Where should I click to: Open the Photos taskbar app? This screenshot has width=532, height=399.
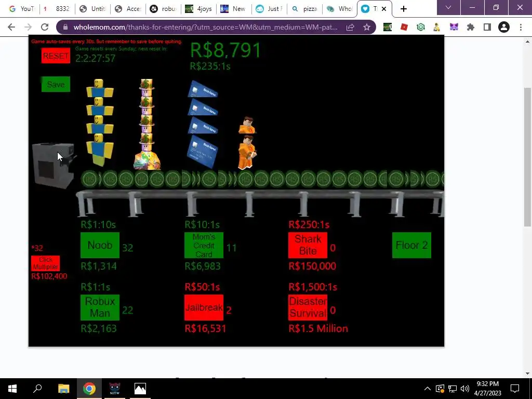coord(140,389)
